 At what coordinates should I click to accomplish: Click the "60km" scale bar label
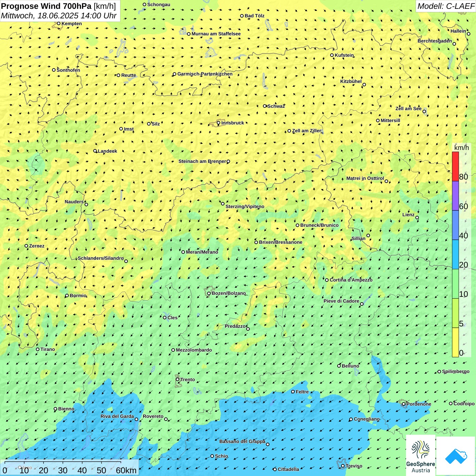pyautogui.click(x=126, y=470)
